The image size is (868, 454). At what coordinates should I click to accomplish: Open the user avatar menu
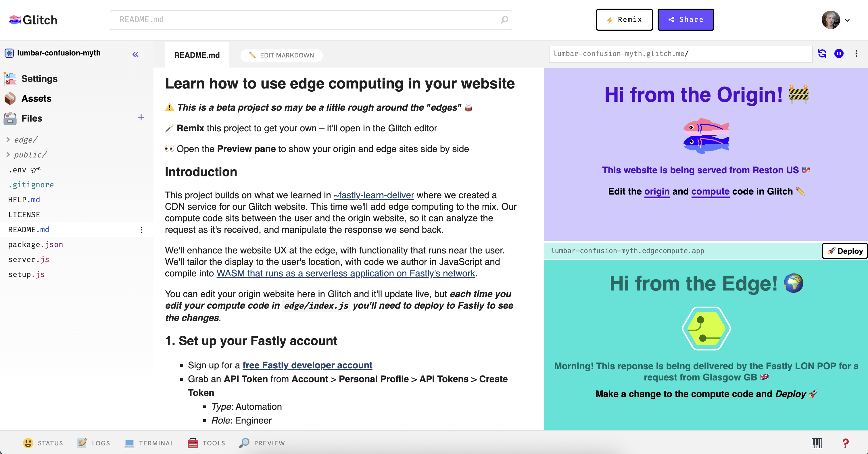tap(836, 20)
